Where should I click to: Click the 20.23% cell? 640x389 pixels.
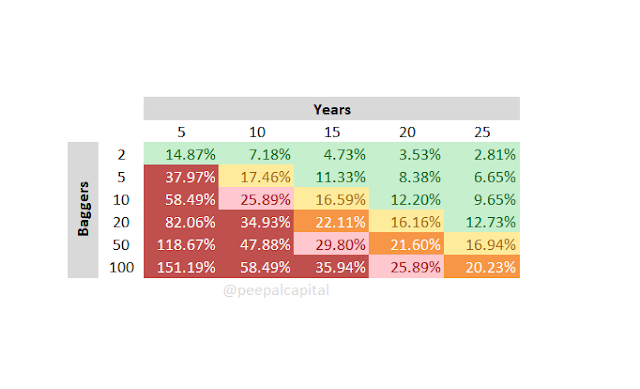tap(482, 267)
